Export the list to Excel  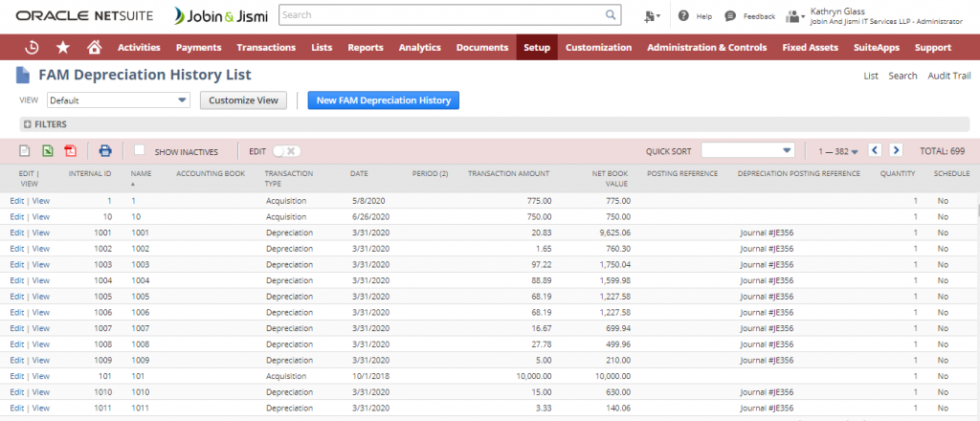48,151
